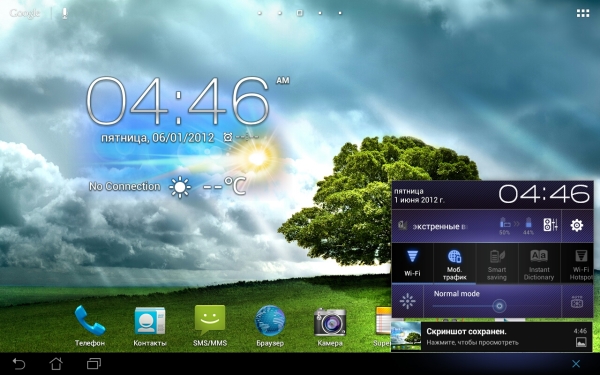
Task: Toggle Wi-Fi in quick settings
Action: (x=412, y=263)
